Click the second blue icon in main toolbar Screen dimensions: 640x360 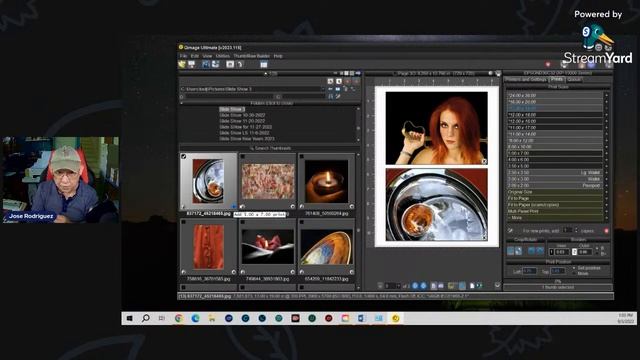click(216, 64)
